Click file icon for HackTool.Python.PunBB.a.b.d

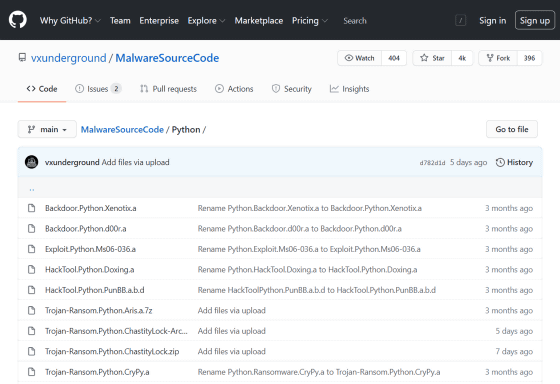(x=32, y=290)
